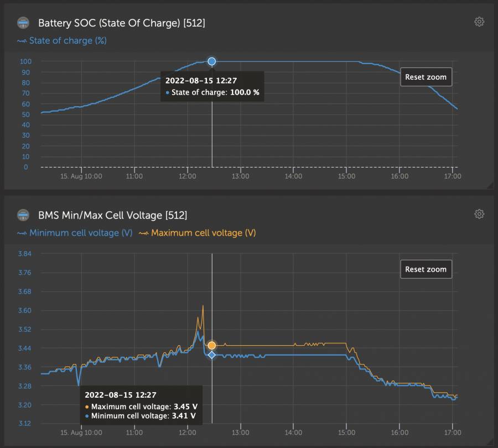Select the blue 100% state of charge marker

(x=212, y=61)
